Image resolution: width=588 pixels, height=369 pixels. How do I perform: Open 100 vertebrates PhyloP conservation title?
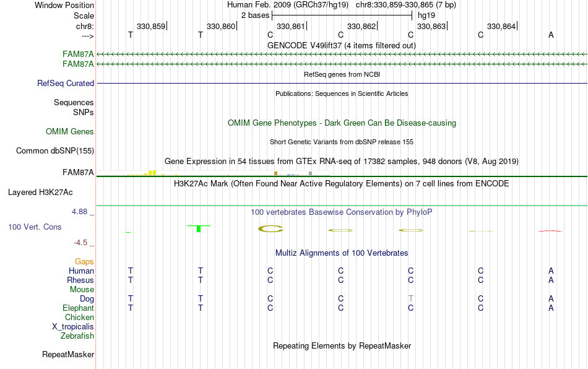[342, 212]
